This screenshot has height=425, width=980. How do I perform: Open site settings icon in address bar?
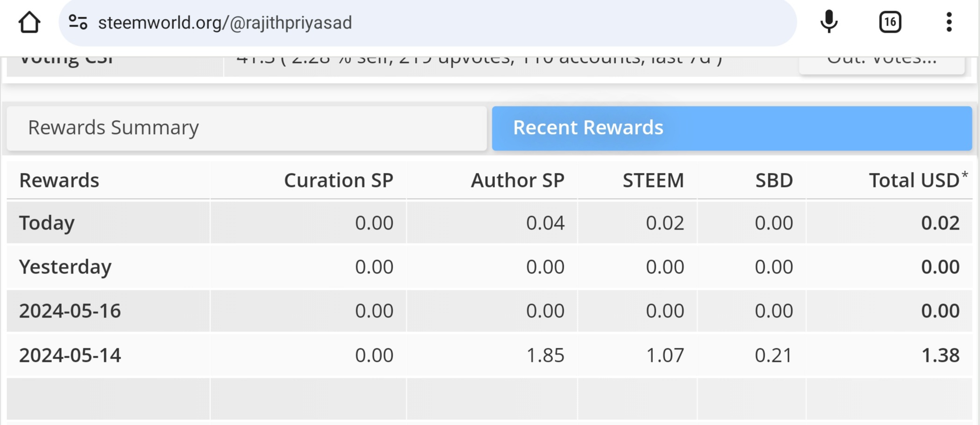pos(78,22)
